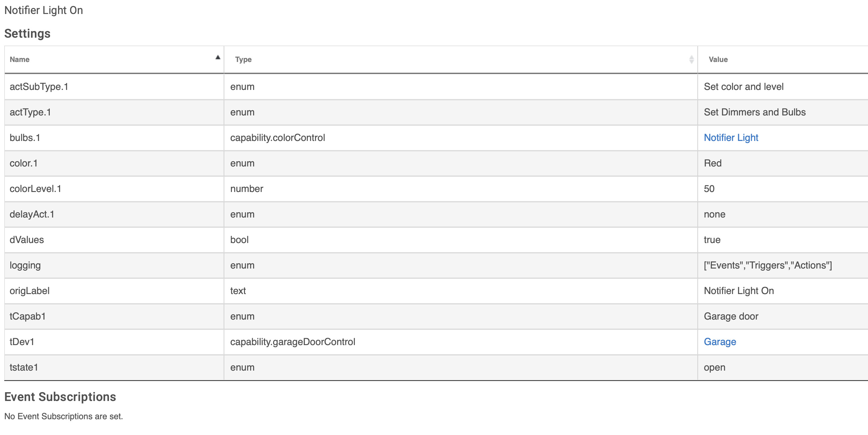Click the 'enum' type in the logging row
Image resolution: width=868 pixels, height=435 pixels.
[242, 265]
